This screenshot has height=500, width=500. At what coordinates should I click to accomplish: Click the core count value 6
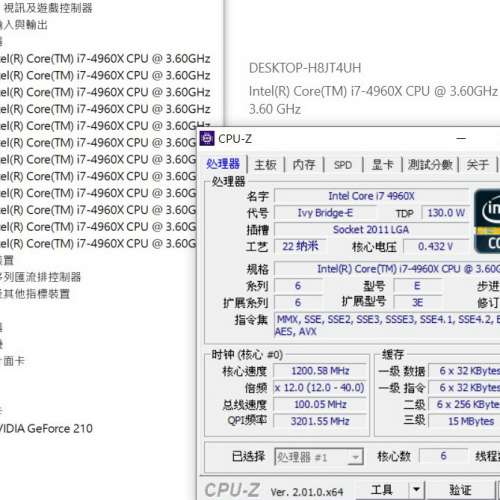443,456
